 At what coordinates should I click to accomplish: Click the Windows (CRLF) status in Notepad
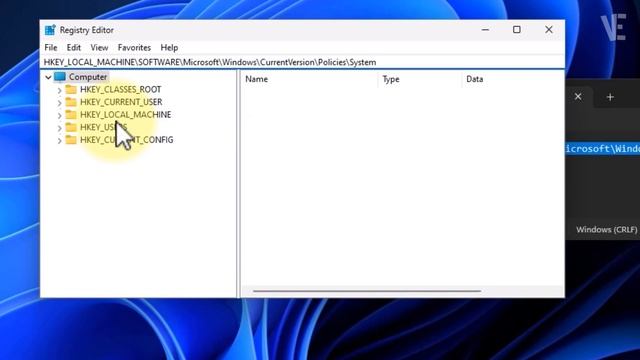click(607, 229)
